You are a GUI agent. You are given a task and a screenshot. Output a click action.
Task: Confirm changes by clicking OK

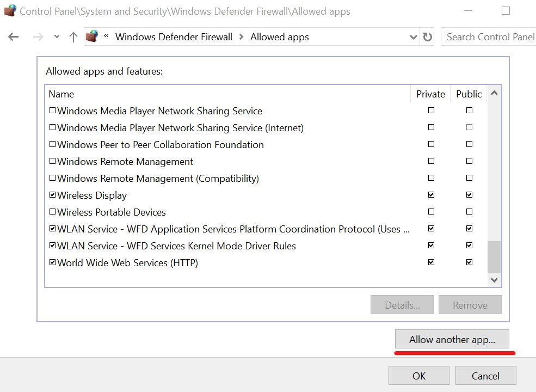click(418, 375)
